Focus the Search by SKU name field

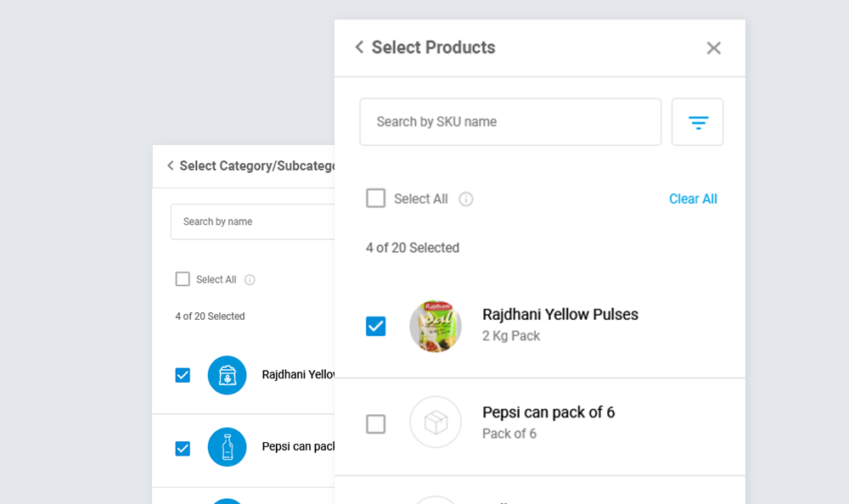pos(509,122)
